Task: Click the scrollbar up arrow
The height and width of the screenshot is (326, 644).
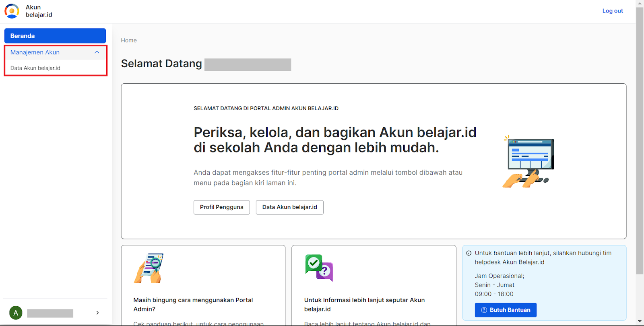Action: tap(640, 3)
